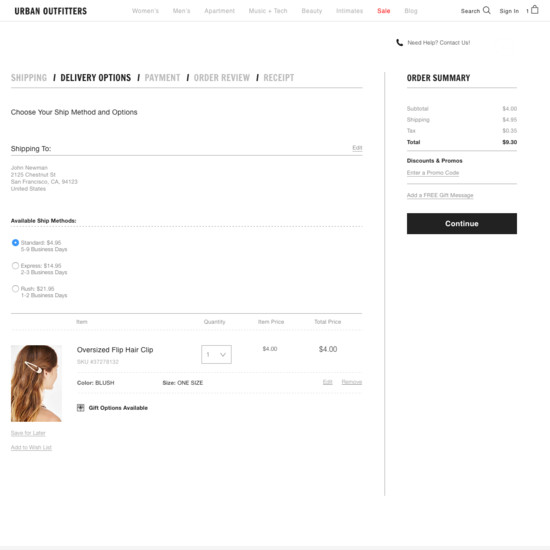This screenshot has height=550, width=550.
Task: Click Sign In in the header
Action: pyautogui.click(x=509, y=11)
